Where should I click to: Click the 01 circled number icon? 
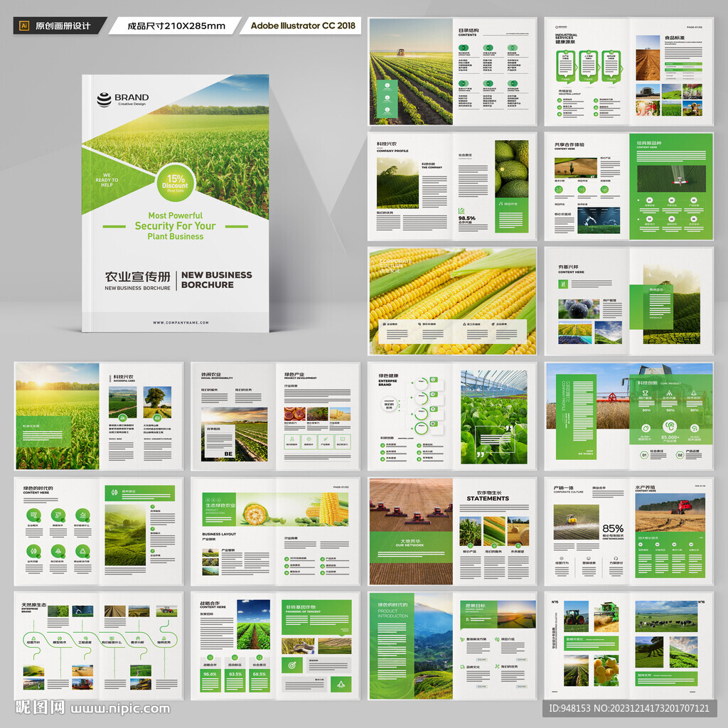[644, 455]
